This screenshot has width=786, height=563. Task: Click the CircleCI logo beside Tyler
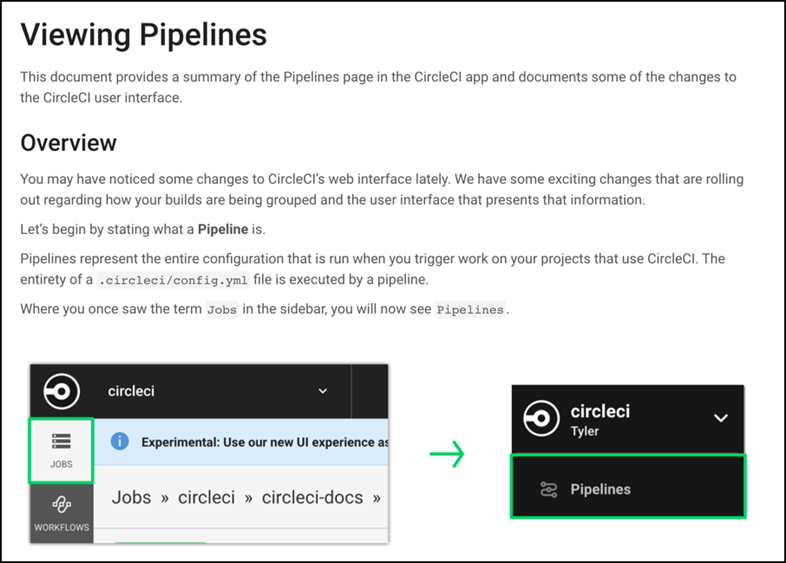click(541, 418)
